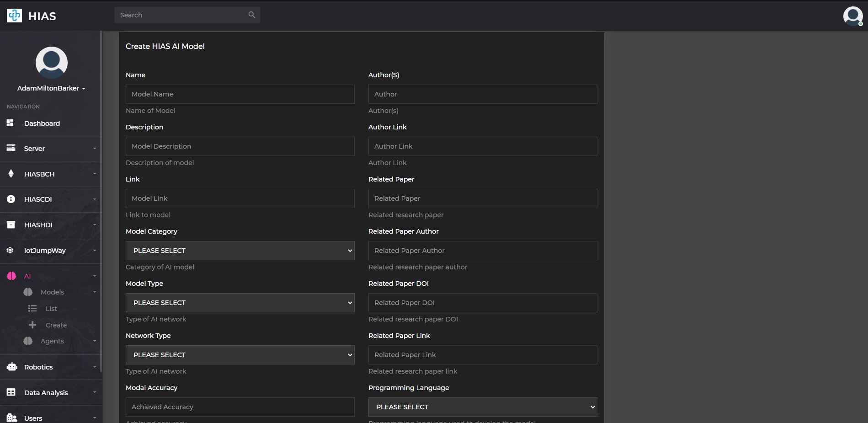Click the Create plus icon
This screenshot has width=868, height=423.
[x=32, y=325]
